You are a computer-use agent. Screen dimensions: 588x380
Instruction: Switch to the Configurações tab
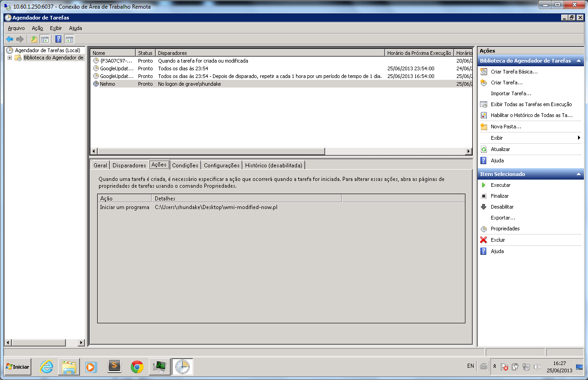pyautogui.click(x=222, y=166)
